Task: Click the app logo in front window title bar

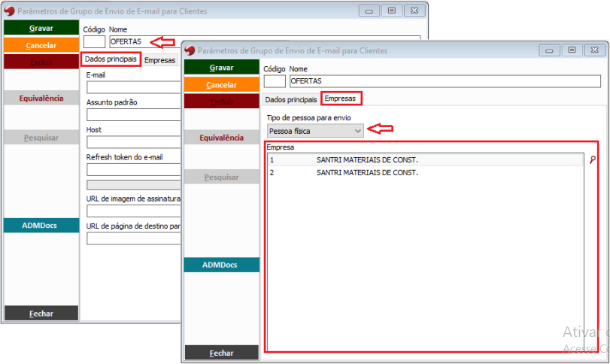Action: coord(190,50)
